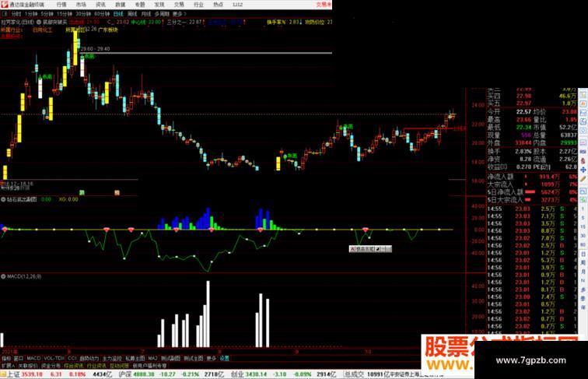588x379 pixels.
Task: Switch chart to 分时 period
Action: pos(16,14)
